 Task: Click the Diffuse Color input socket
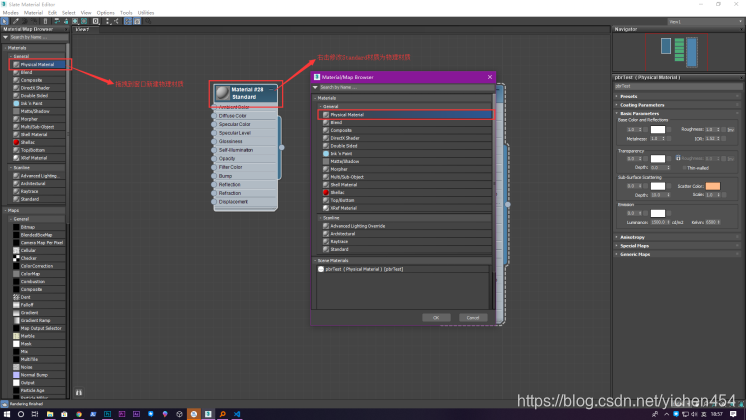(x=214, y=116)
